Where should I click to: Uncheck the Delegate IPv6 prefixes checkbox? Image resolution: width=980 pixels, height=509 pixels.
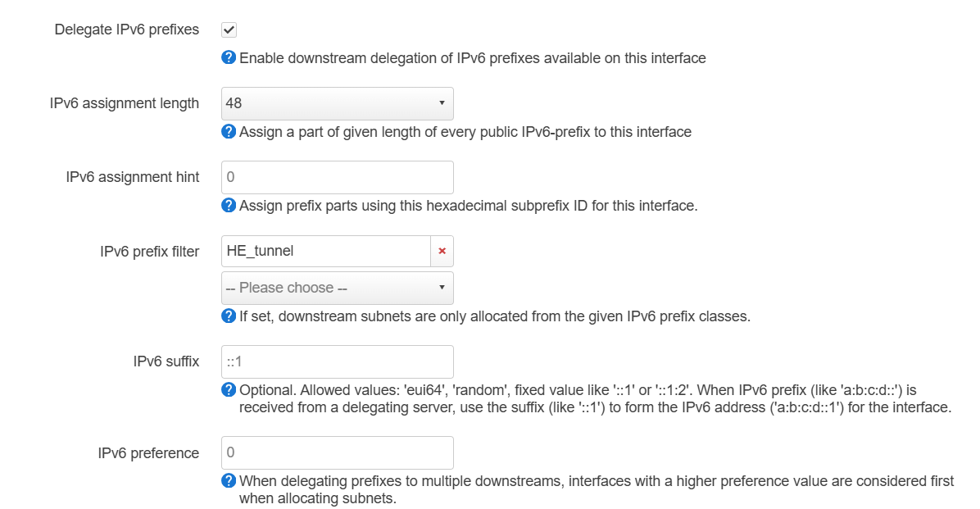click(229, 30)
